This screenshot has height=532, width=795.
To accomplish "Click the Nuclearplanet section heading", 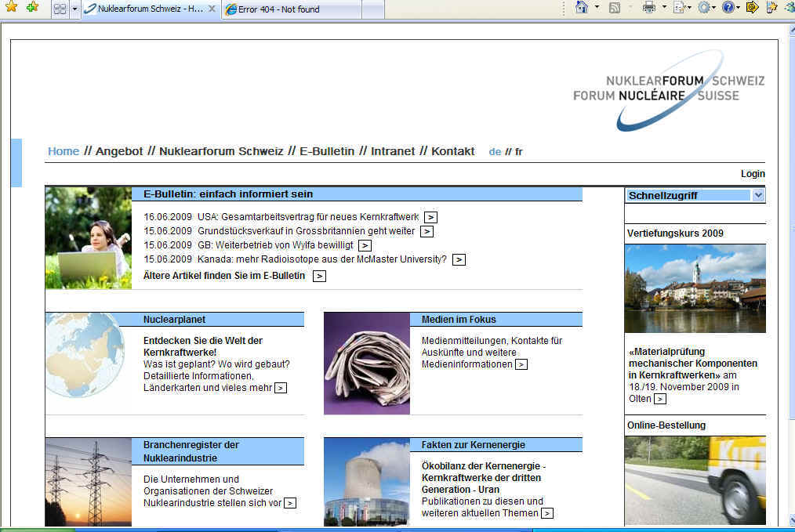I will click(174, 320).
